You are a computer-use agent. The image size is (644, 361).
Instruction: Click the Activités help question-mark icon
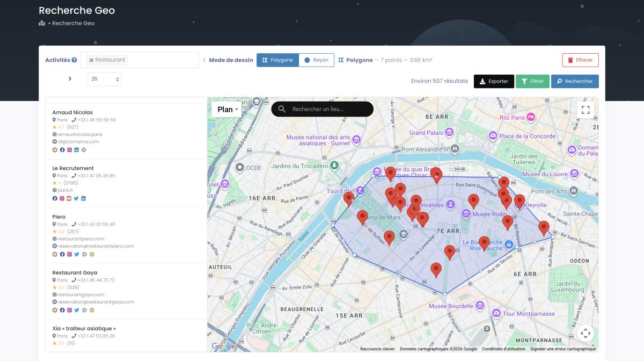point(74,60)
